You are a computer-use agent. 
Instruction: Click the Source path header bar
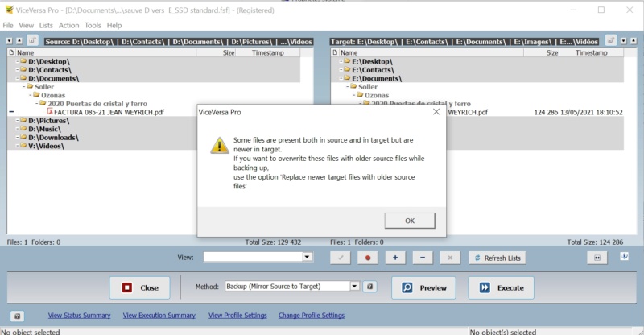coord(179,42)
